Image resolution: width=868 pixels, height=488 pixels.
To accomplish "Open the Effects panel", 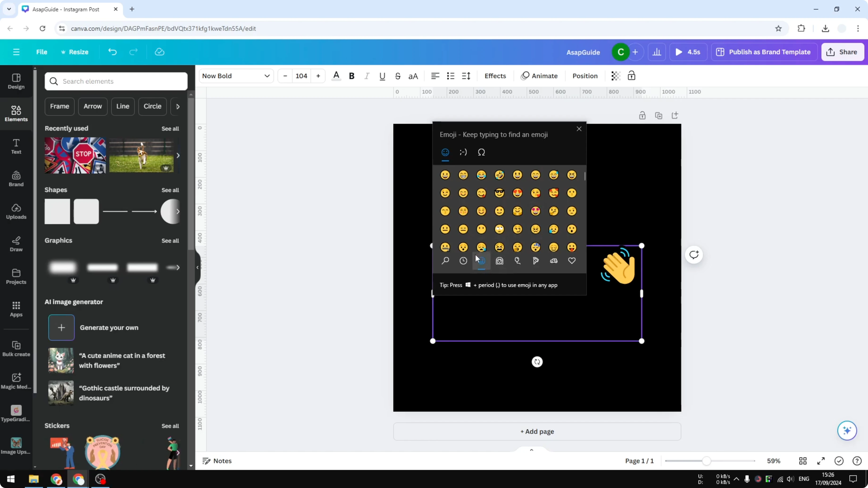I will (x=495, y=76).
